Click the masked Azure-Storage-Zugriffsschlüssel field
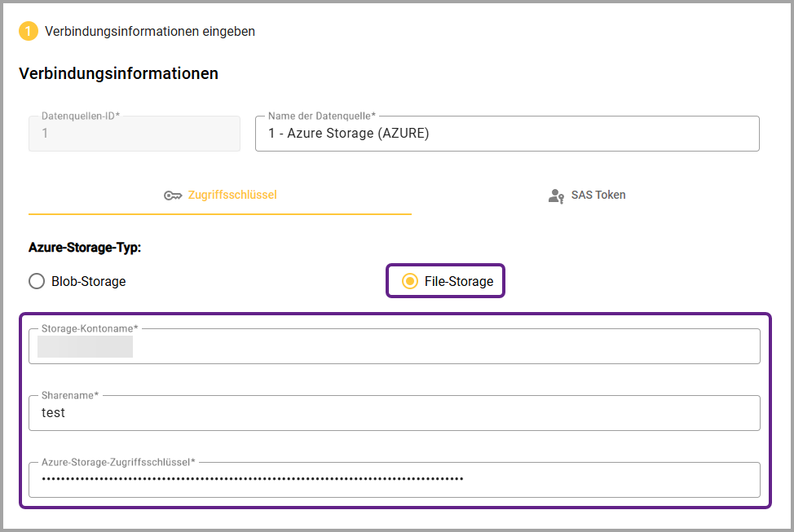Viewport: 794px width, 532px height. (395, 480)
